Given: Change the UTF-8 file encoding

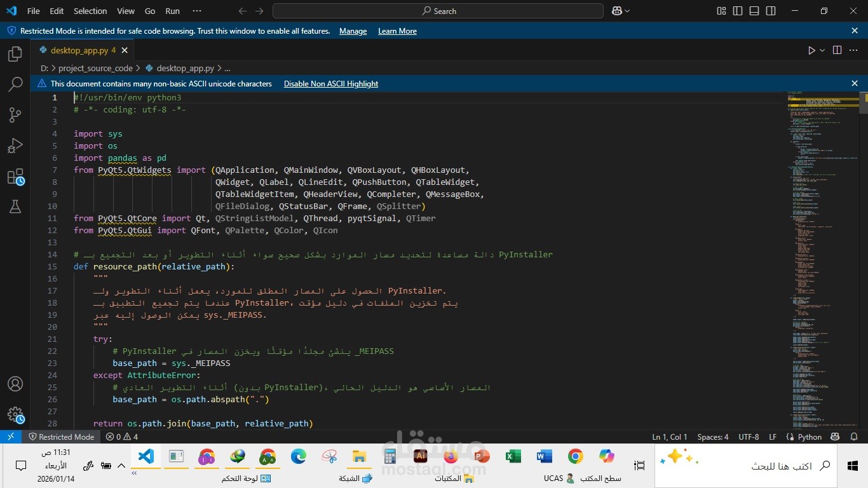Looking at the screenshot, I should click(x=749, y=437).
